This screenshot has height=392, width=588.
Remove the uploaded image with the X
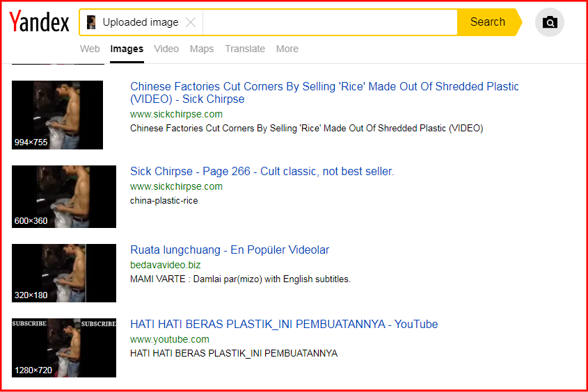tap(191, 22)
